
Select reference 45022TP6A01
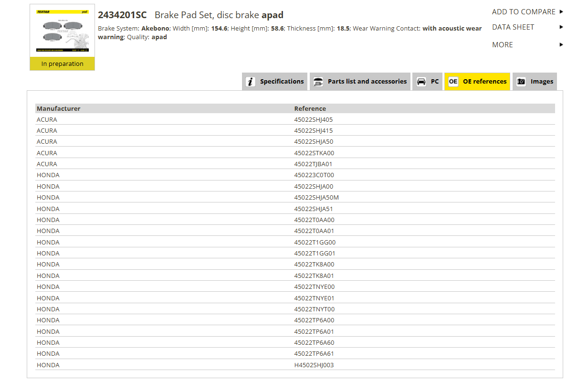tap(314, 331)
